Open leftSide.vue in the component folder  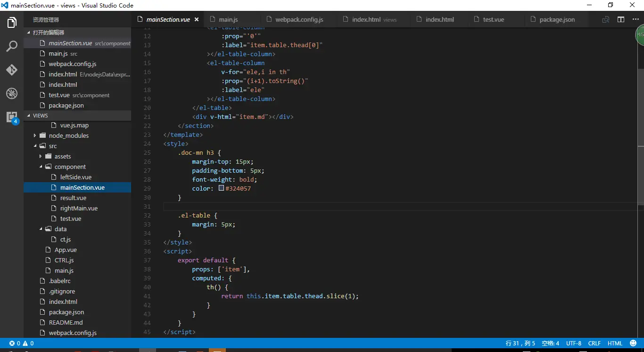pos(77,177)
